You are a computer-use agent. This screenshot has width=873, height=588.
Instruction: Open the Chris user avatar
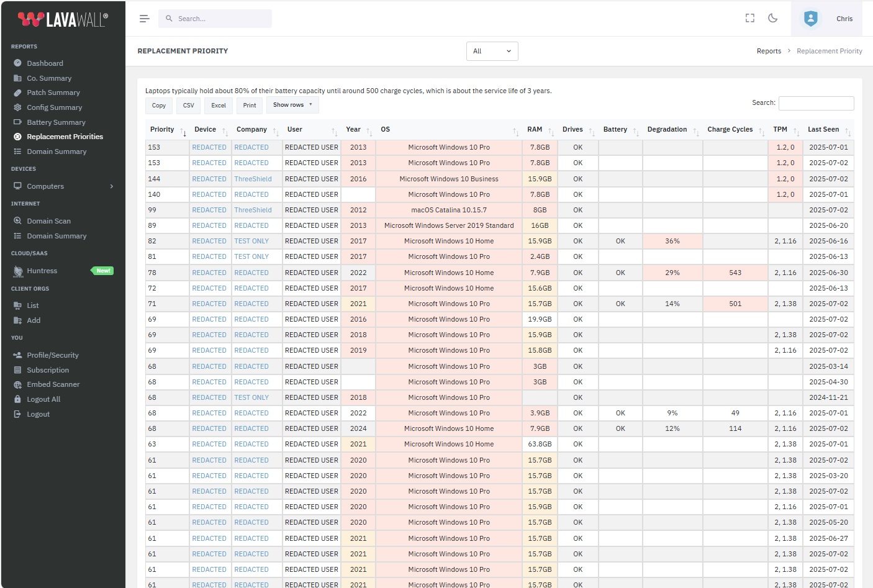[x=810, y=19]
